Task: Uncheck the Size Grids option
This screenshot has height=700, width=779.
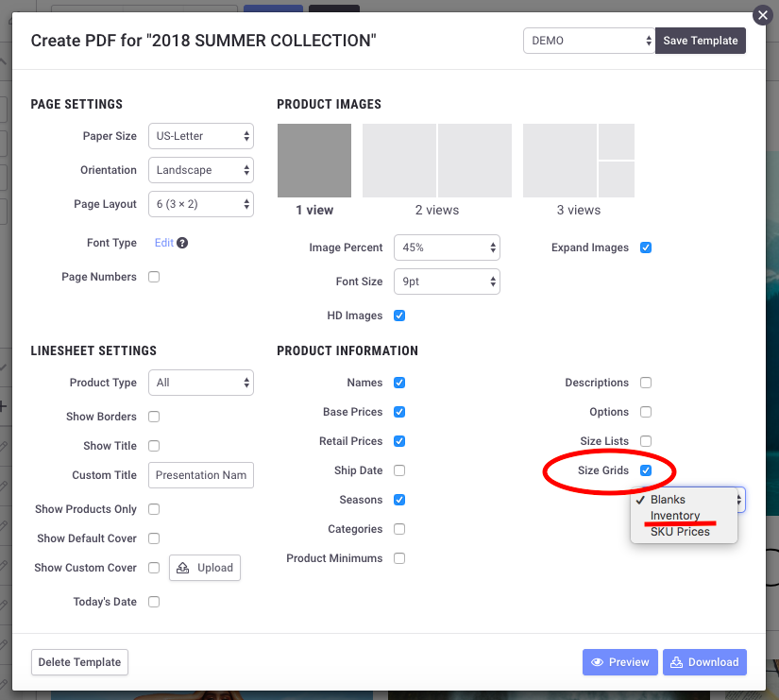Action: pos(644,470)
